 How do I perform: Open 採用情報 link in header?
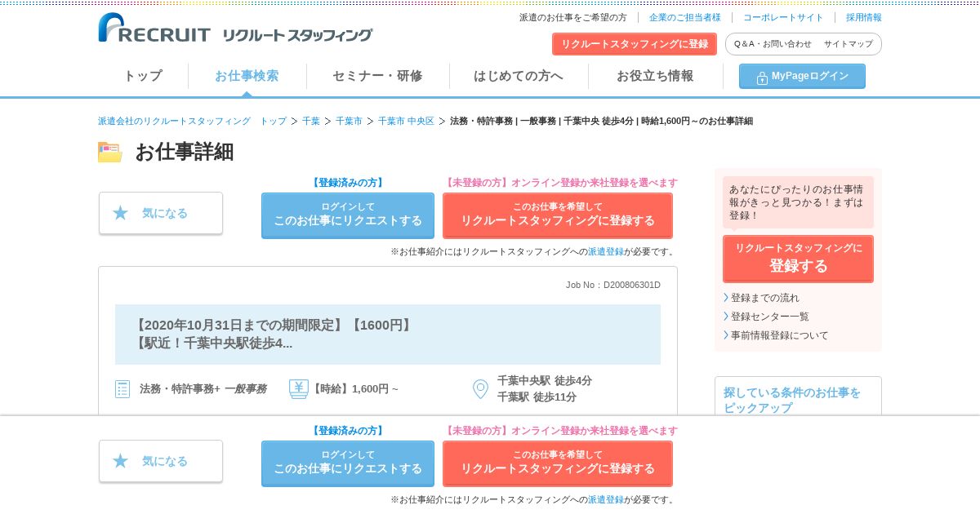click(x=864, y=17)
